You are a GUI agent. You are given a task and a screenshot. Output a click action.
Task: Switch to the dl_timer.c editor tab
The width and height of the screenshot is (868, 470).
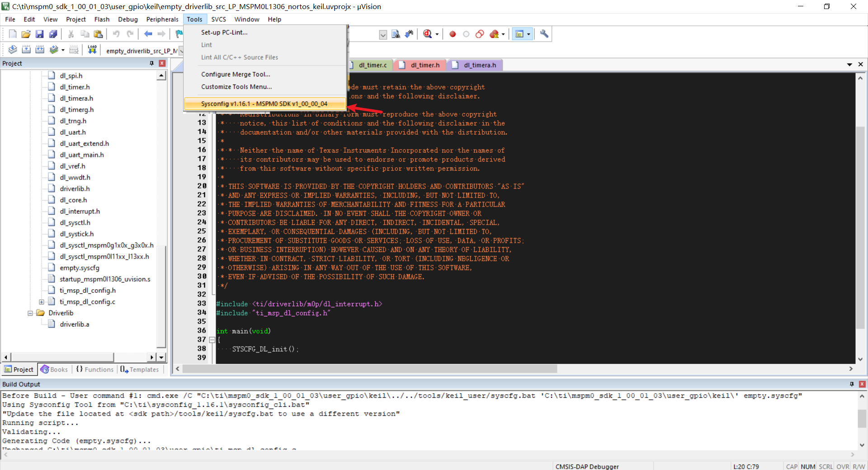[372, 65]
